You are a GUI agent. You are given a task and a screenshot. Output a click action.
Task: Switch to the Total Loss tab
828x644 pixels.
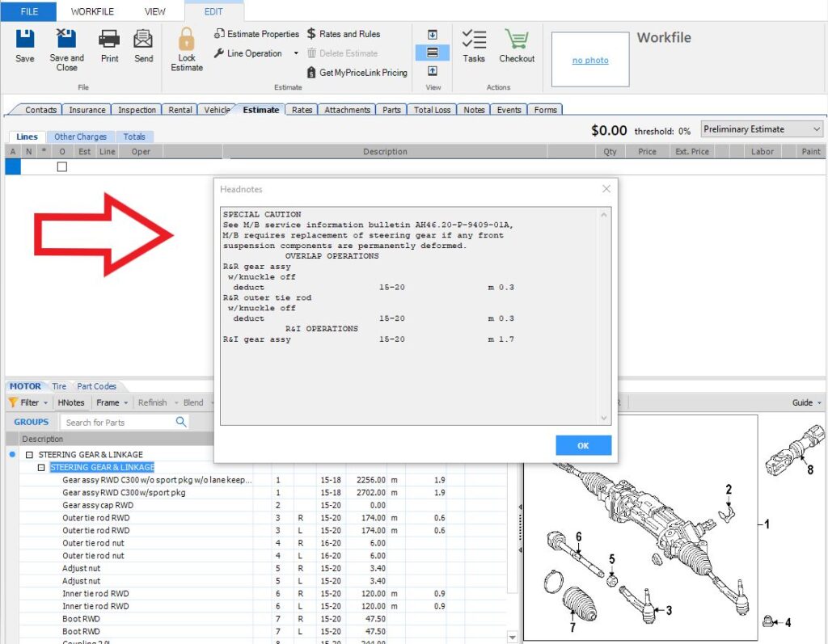[x=432, y=110]
